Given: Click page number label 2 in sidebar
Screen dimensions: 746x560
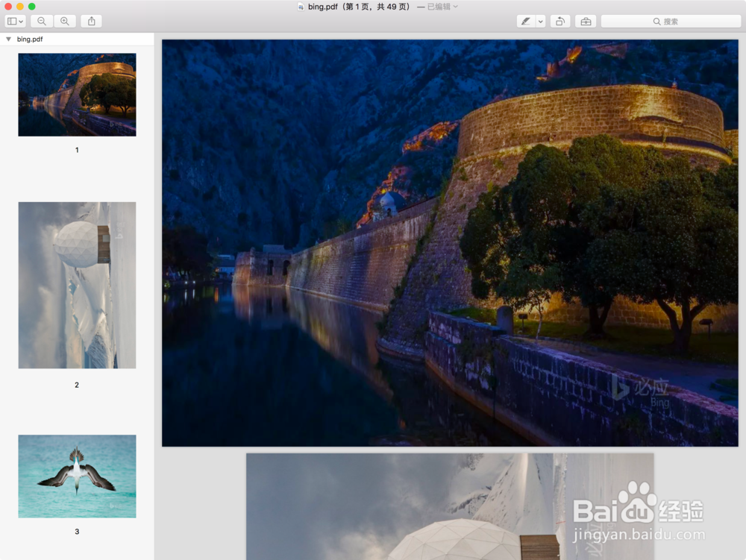Looking at the screenshot, I should click(x=77, y=385).
